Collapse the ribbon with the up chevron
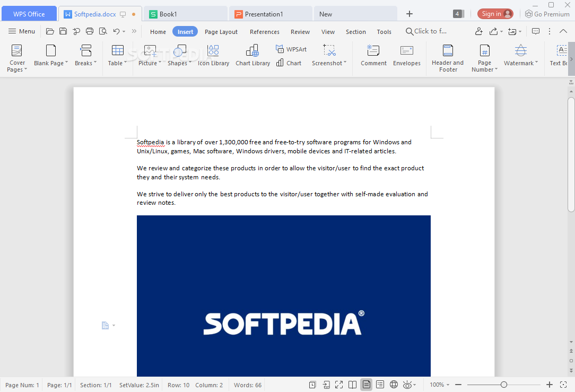 563,31
